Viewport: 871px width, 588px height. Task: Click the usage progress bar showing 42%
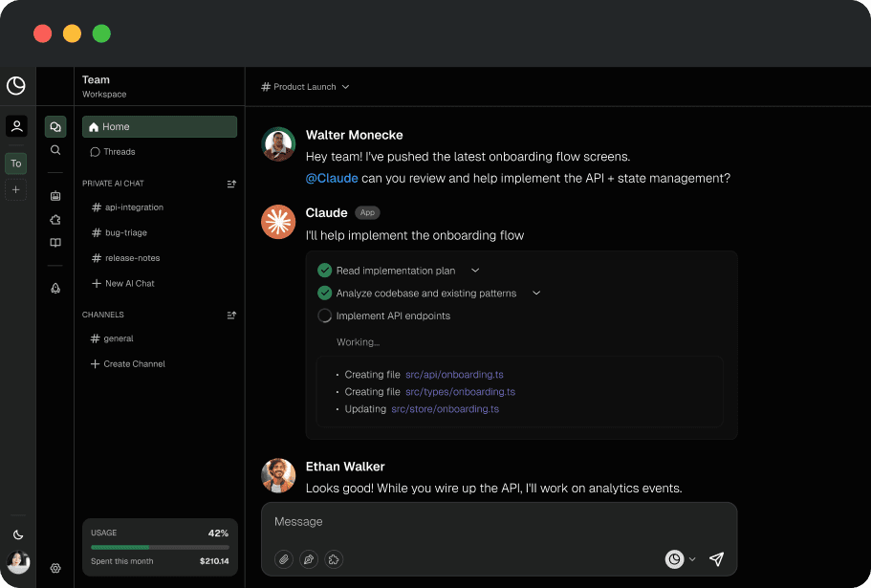[159, 546]
